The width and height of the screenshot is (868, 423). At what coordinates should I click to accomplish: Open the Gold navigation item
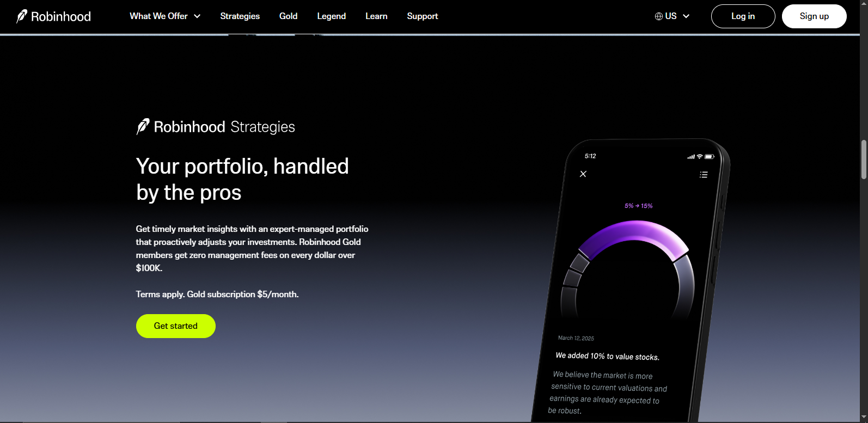tap(289, 16)
